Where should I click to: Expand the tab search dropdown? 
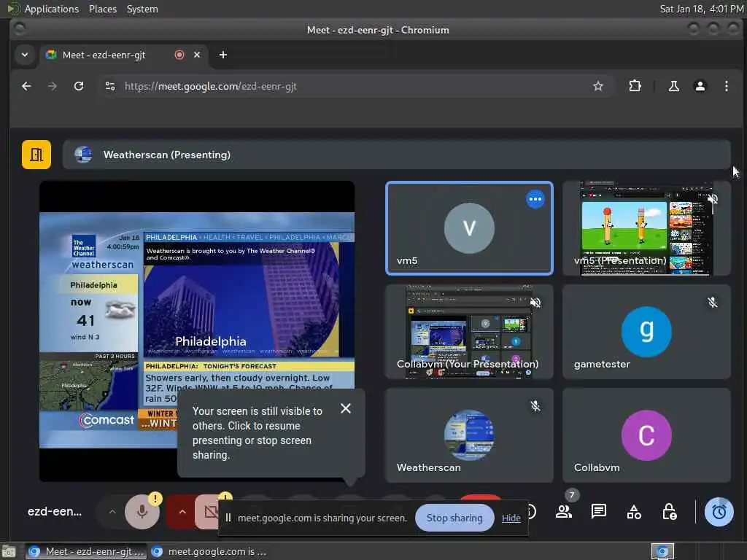[x=25, y=55]
